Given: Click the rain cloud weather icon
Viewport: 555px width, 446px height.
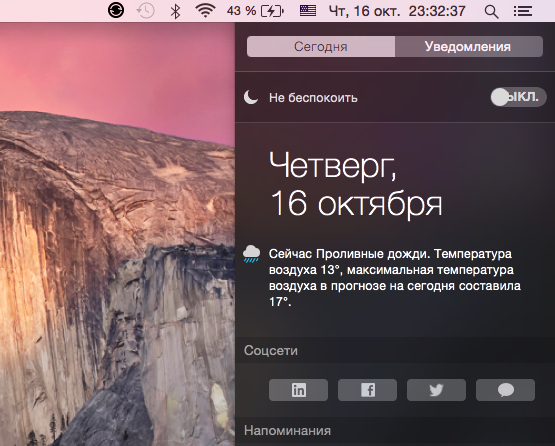Looking at the screenshot, I should tap(251, 254).
